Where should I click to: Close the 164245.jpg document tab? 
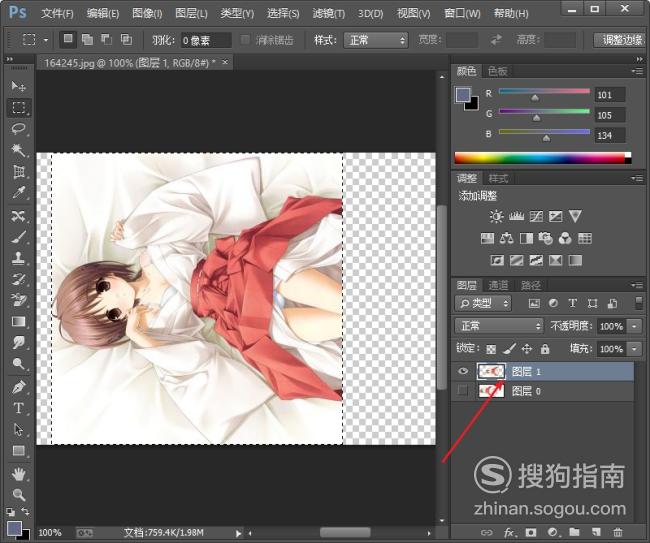coord(225,62)
